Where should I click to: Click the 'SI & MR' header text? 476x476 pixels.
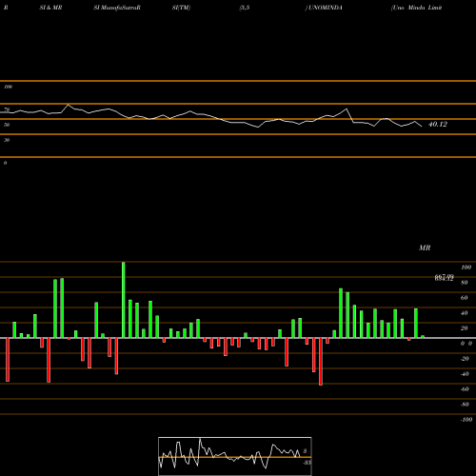(50, 8)
